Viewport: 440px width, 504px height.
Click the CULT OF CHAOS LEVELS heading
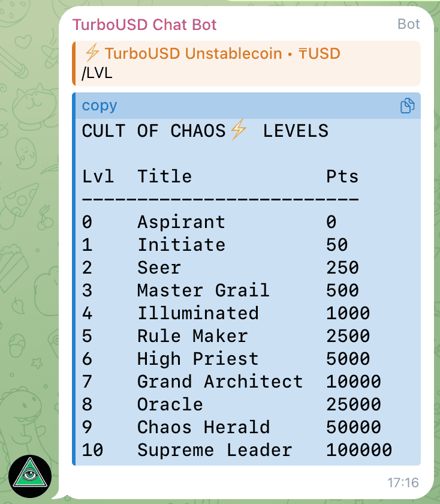tap(205, 131)
